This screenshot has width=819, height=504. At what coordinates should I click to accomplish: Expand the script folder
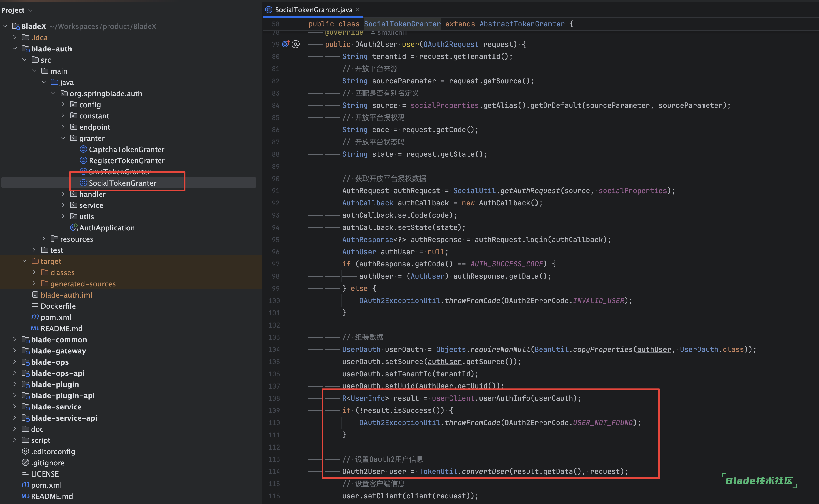pyautogui.click(x=15, y=440)
